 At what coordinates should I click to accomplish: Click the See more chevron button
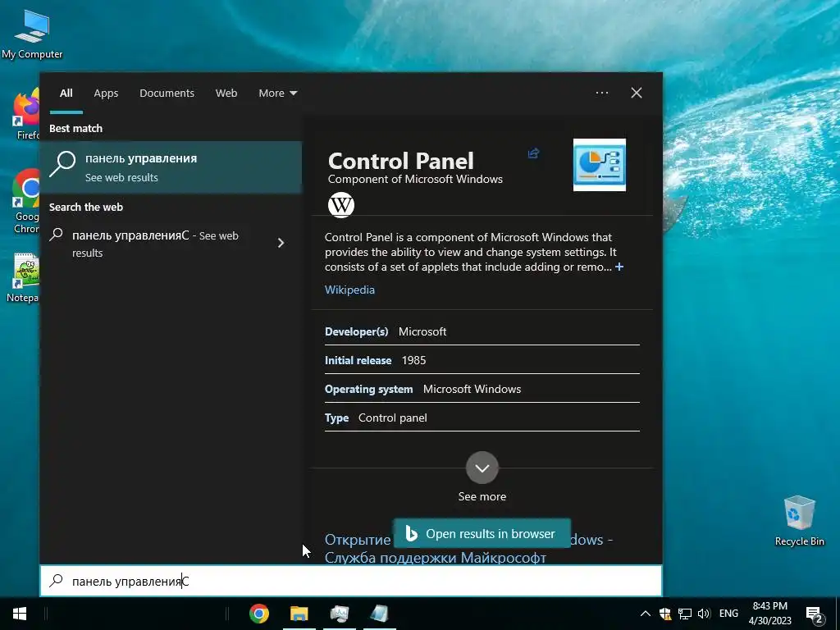coord(482,468)
